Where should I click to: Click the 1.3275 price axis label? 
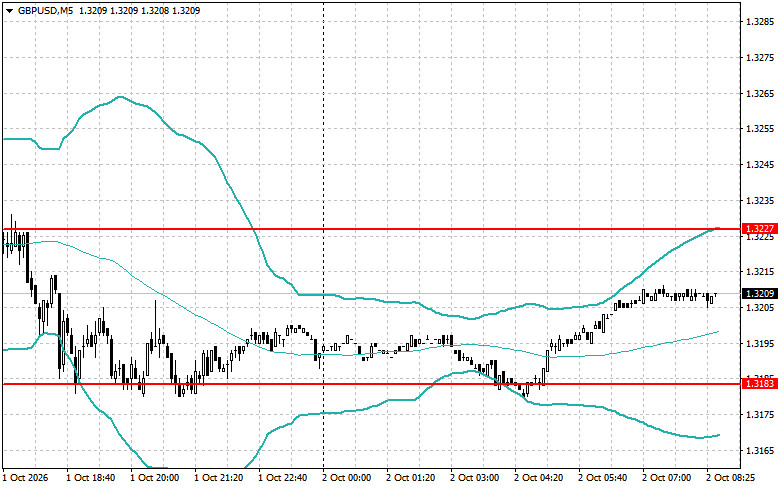pyautogui.click(x=760, y=58)
